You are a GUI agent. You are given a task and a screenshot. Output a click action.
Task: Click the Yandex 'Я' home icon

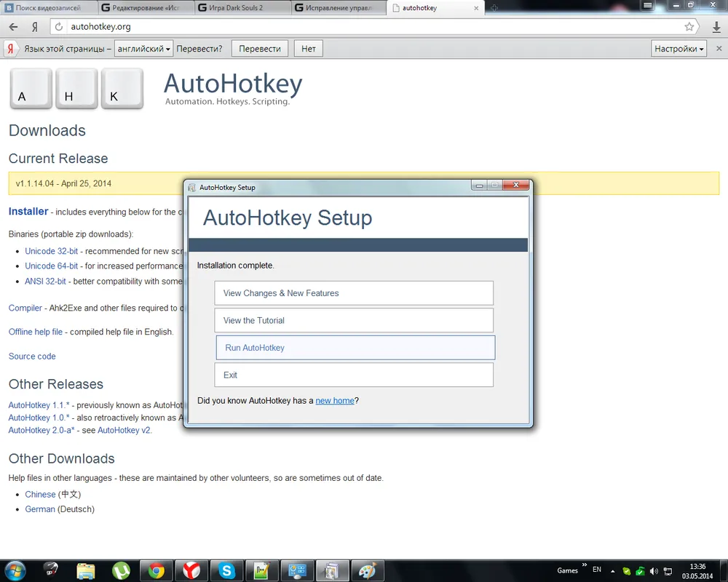(x=34, y=27)
